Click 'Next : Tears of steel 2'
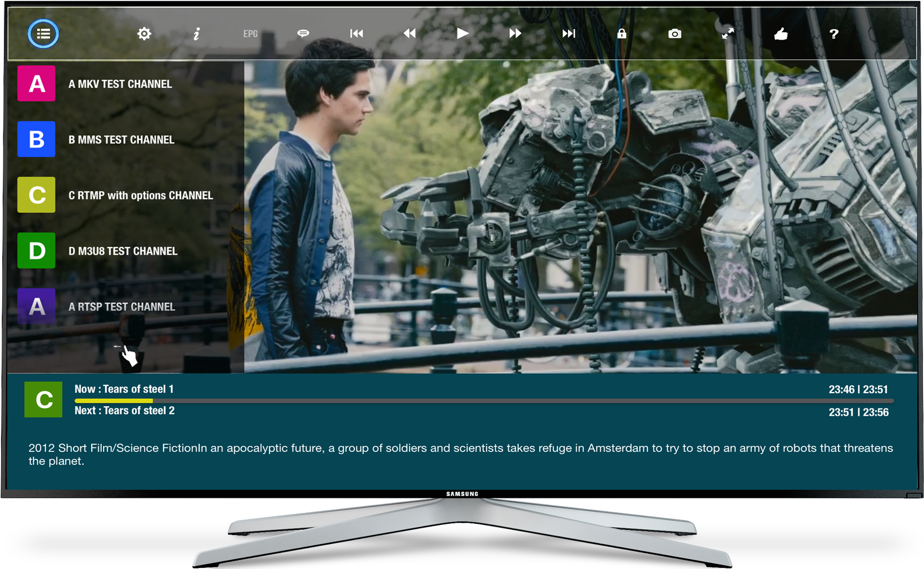Viewport: 924px width, 569px height. (124, 411)
